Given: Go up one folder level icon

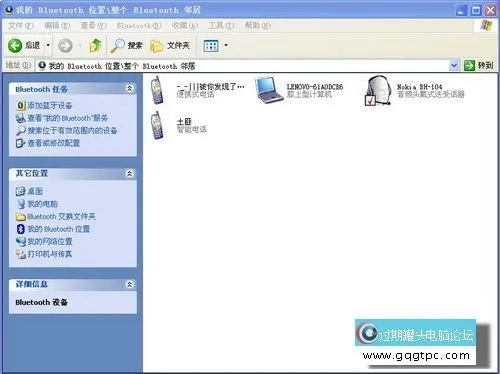Looking at the screenshot, I should (95, 45).
